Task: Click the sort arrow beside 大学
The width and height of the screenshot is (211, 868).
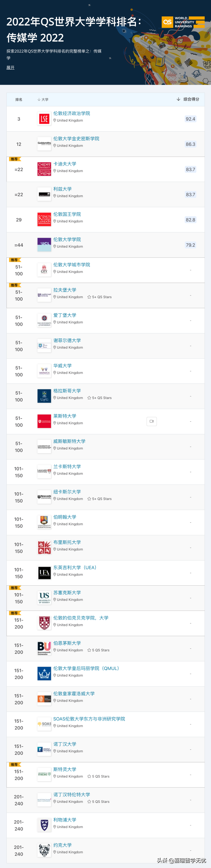Action: point(39,99)
